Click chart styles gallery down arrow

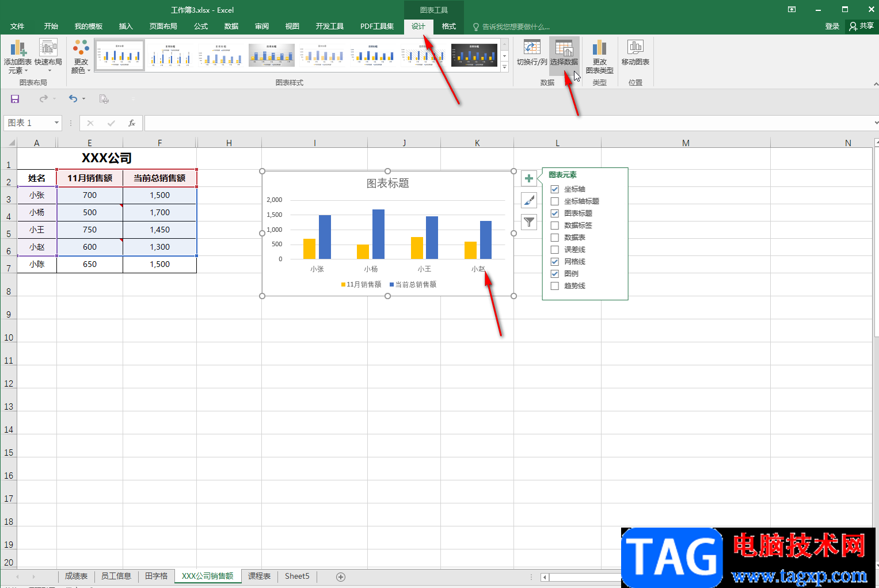click(505, 56)
